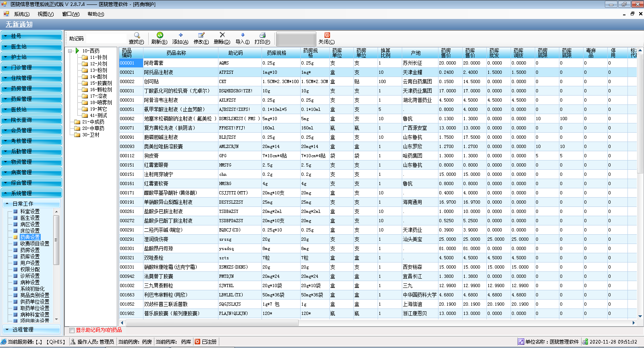This screenshot has width=644, height=348.
Task: Expand the 药库管理 sidebar section
Action: (x=31, y=99)
